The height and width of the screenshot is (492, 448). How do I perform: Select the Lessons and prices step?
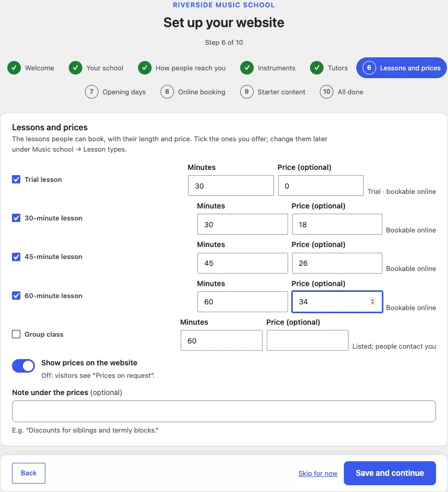point(402,68)
